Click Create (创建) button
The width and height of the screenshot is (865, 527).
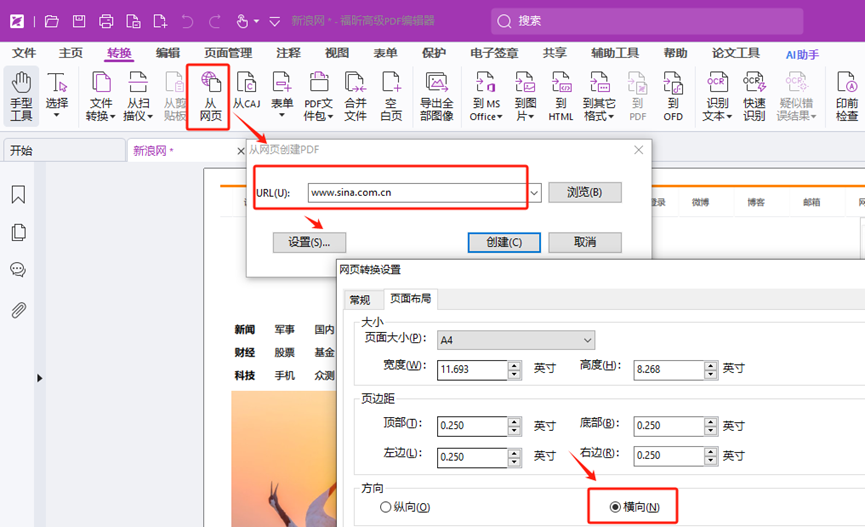click(x=504, y=242)
